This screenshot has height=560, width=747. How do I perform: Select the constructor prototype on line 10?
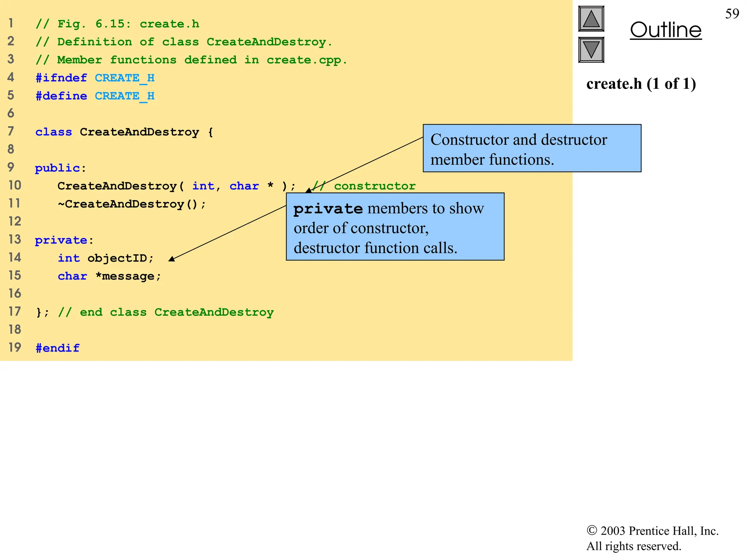pos(177,186)
